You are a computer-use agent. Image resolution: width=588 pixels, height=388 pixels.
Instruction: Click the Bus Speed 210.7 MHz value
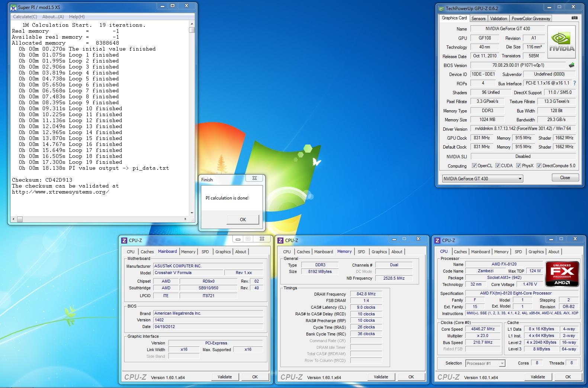tap(483, 342)
